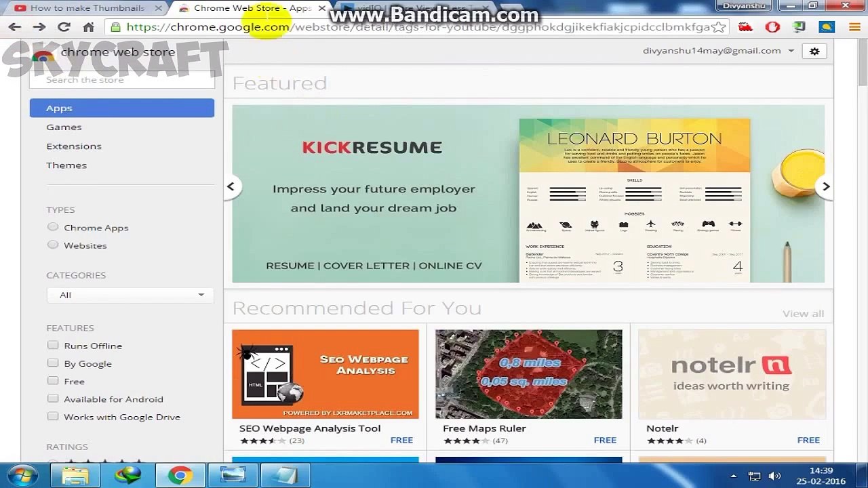Enable Available for Android filter

click(53, 399)
